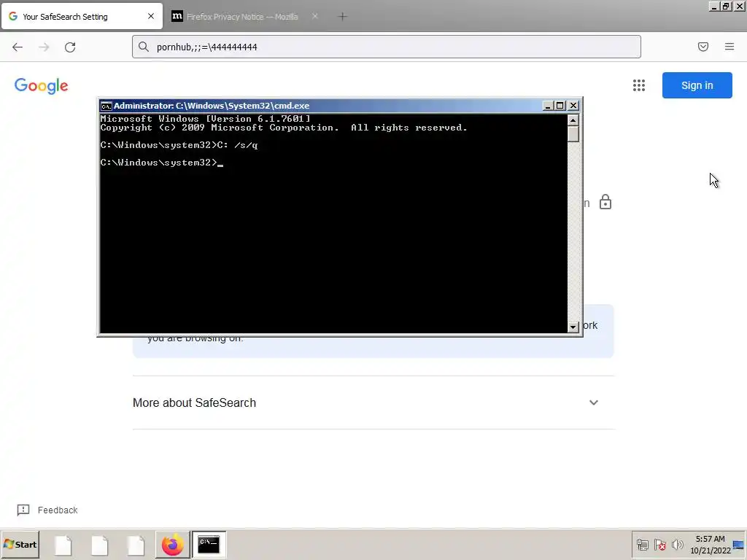
Task: Click the Copyright 2009 Microsoft line in cmd
Action: 284,128
